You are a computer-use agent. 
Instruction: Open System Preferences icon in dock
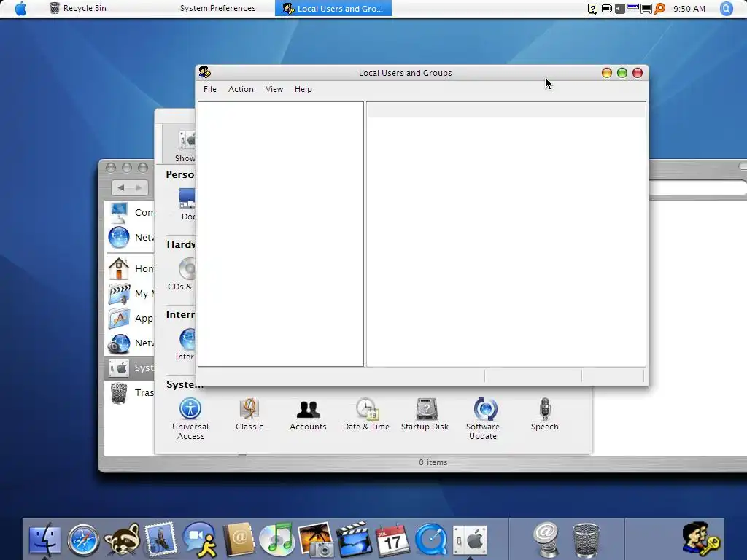click(x=470, y=541)
